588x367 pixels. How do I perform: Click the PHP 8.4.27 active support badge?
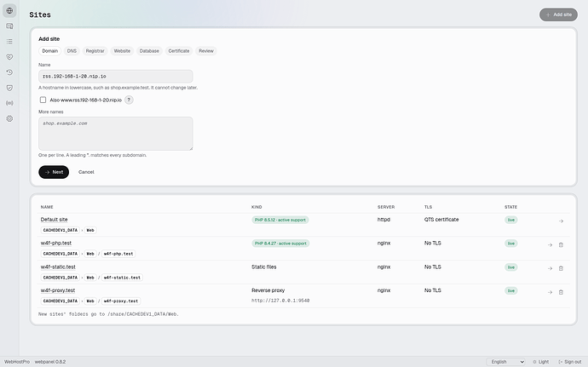280,244
